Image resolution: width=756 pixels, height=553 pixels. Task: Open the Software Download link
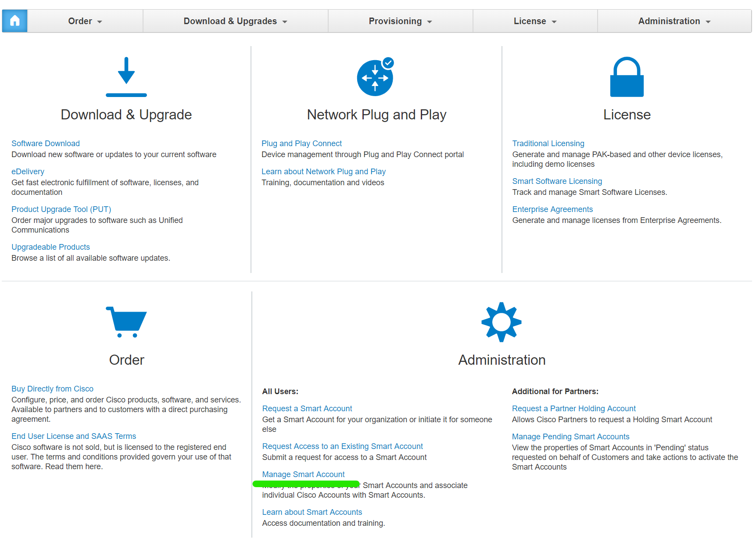[x=46, y=144]
